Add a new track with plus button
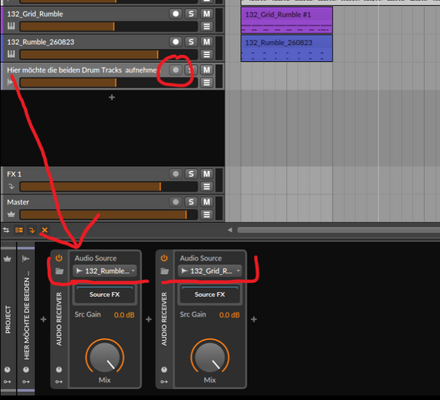Image resolution: width=440 pixels, height=400 pixels. 112,97
